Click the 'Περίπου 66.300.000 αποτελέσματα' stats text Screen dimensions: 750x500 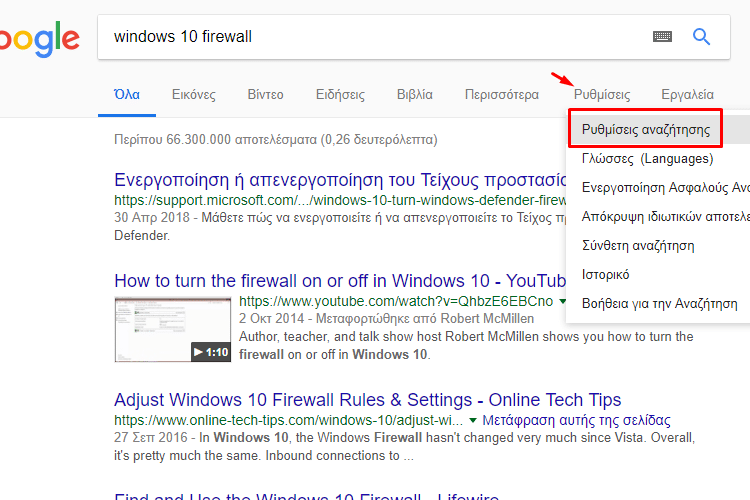tap(276, 139)
